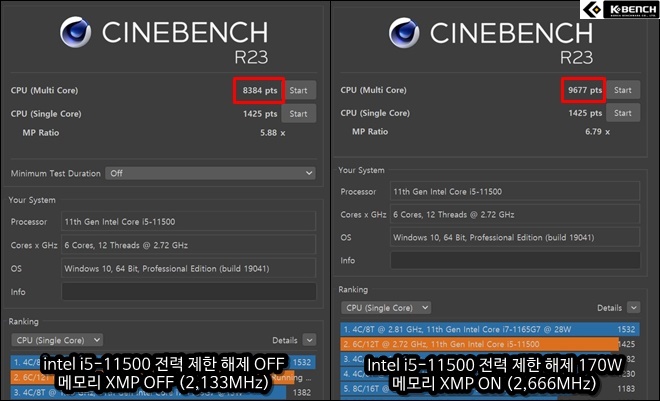The width and height of the screenshot is (660, 401).
Task: Click the 1425 pts single core score, left window
Action: click(x=260, y=114)
